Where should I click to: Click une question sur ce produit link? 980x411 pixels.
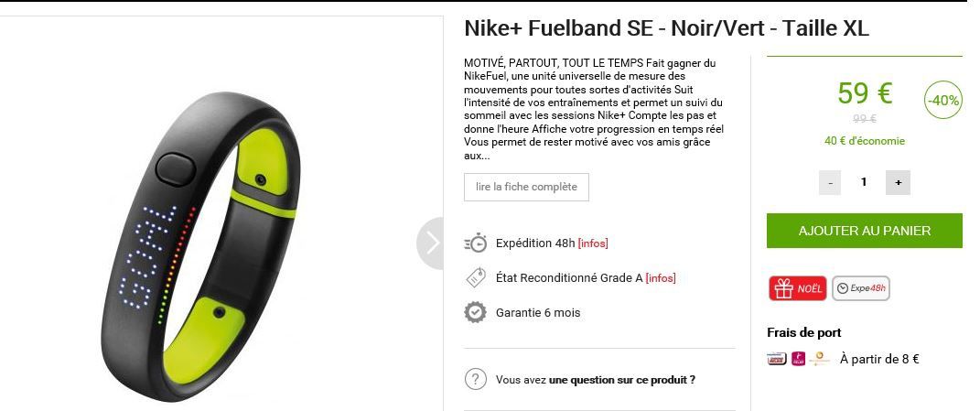(x=622, y=380)
